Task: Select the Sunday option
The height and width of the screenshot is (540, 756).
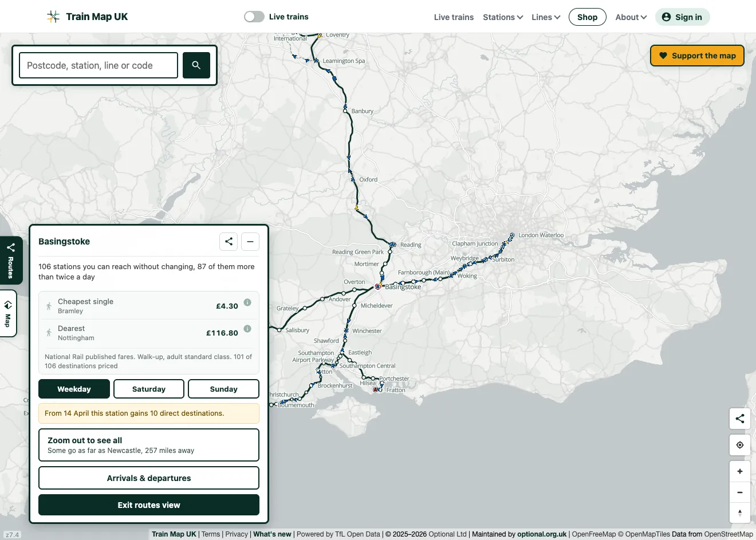Action: pos(223,389)
